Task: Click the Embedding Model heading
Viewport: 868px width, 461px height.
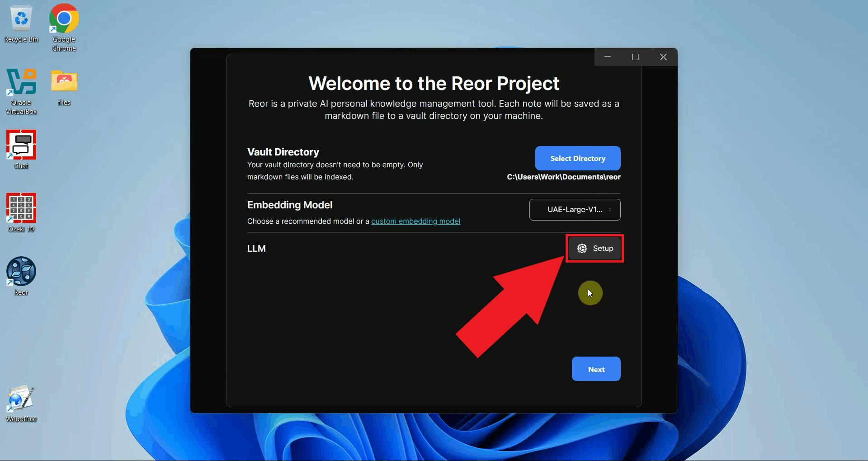Action: click(x=290, y=205)
